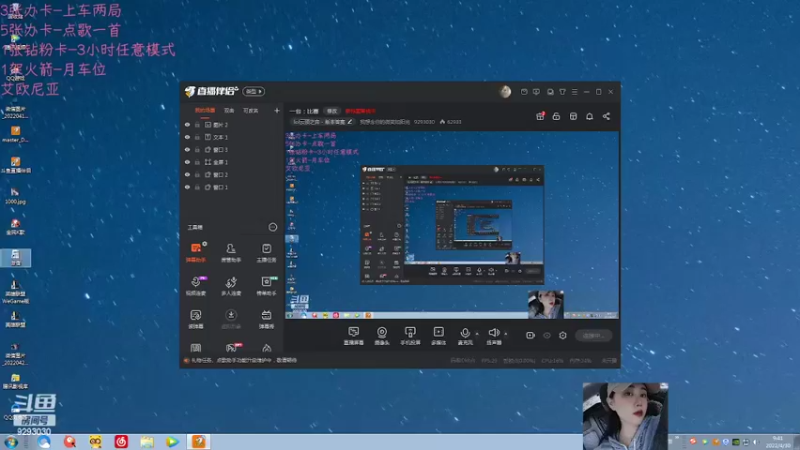Open the skin (shirt) icon in title bar
This screenshot has width=800, height=450.
click(x=562, y=92)
